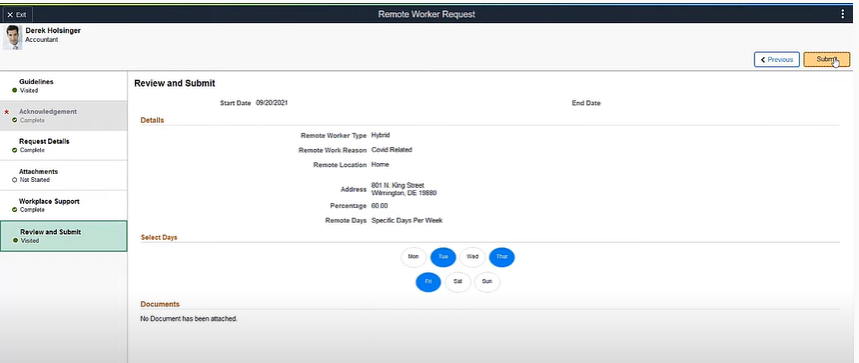Viewport: 859px width, 363px height.
Task: Toggle the Tue day button
Action: (x=443, y=257)
